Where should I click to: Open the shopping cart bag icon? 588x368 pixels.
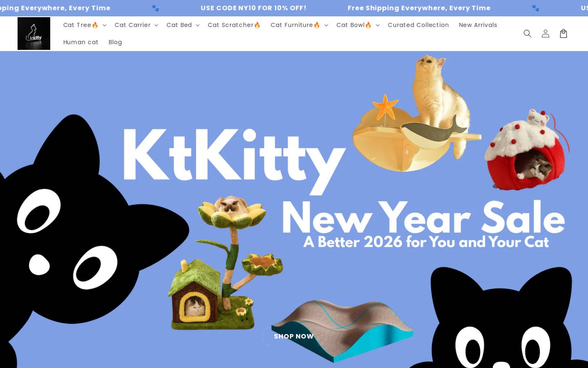pyautogui.click(x=563, y=34)
